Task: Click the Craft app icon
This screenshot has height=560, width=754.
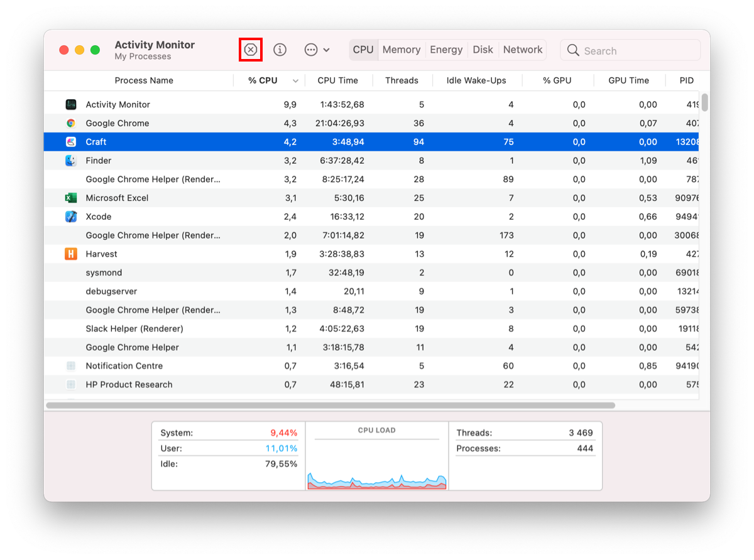Action: coord(70,142)
